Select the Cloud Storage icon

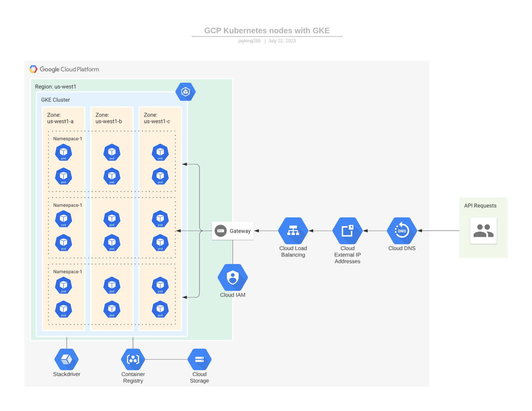pos(199,359)
